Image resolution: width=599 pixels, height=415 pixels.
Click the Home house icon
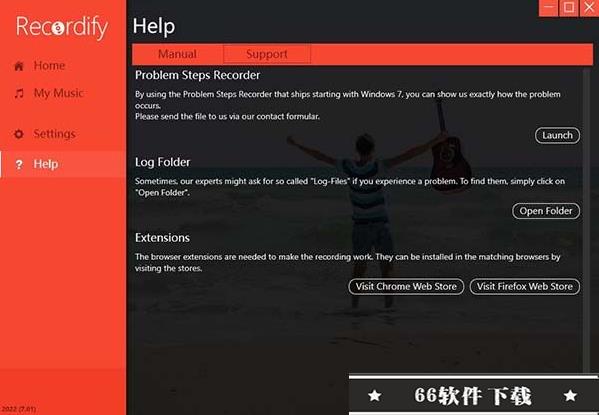point(19,66)
